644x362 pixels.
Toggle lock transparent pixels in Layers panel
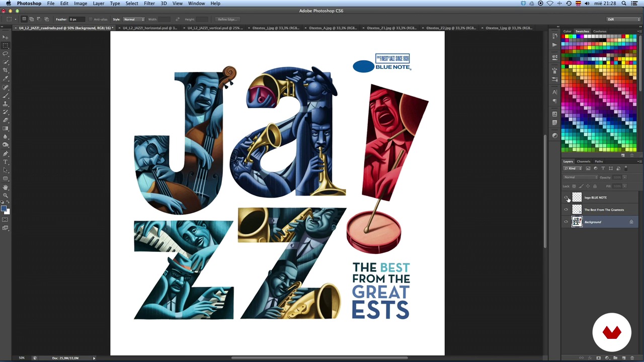[574, 186]
